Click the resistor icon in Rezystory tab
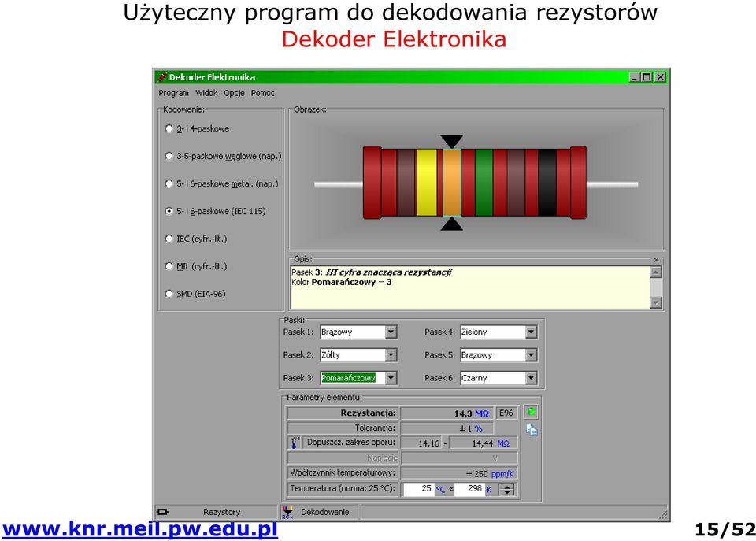Image resolution: width=756 pixels, height=541 pixels. click(x=163, y=512)
